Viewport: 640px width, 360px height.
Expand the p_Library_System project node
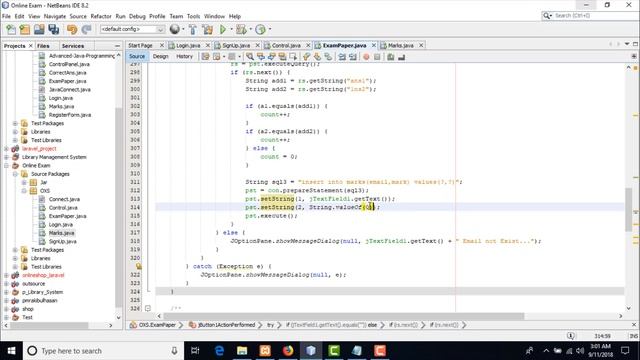pyautogui.click(x=7, y=292)
